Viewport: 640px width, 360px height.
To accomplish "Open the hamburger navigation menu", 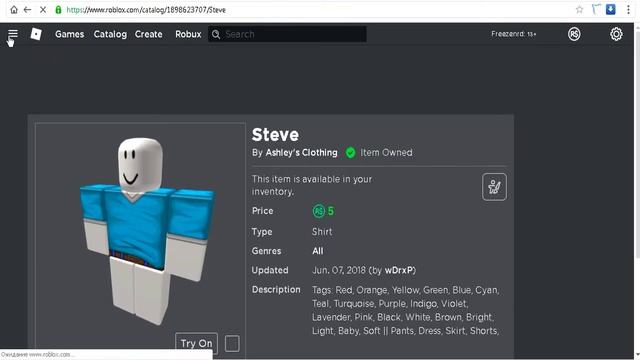I will (13, 33).
